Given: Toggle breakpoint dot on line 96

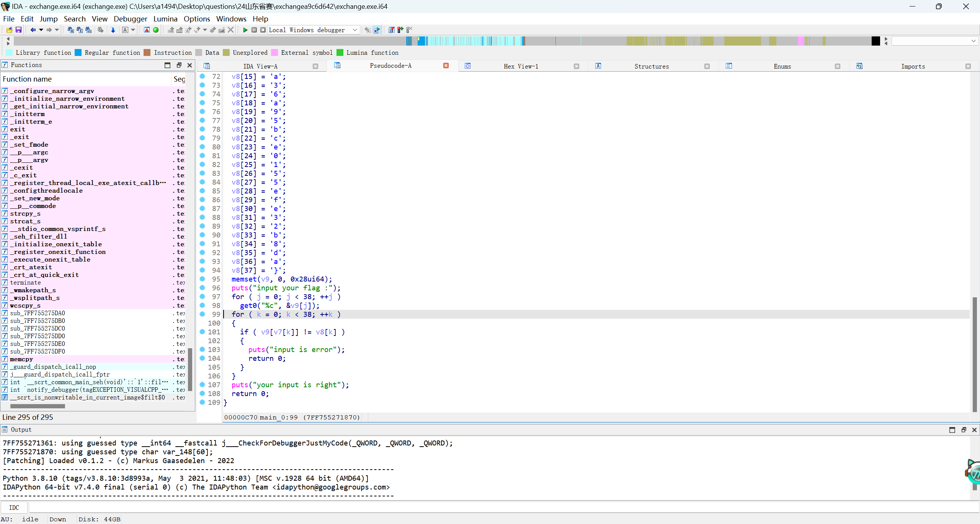Looking at the screenshot, I should pos(203,288).
